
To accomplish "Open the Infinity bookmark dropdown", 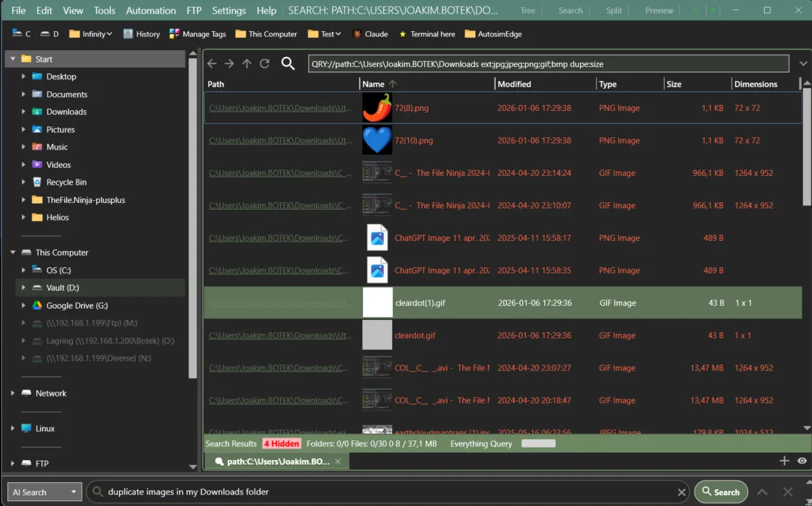I will (90, 34).
